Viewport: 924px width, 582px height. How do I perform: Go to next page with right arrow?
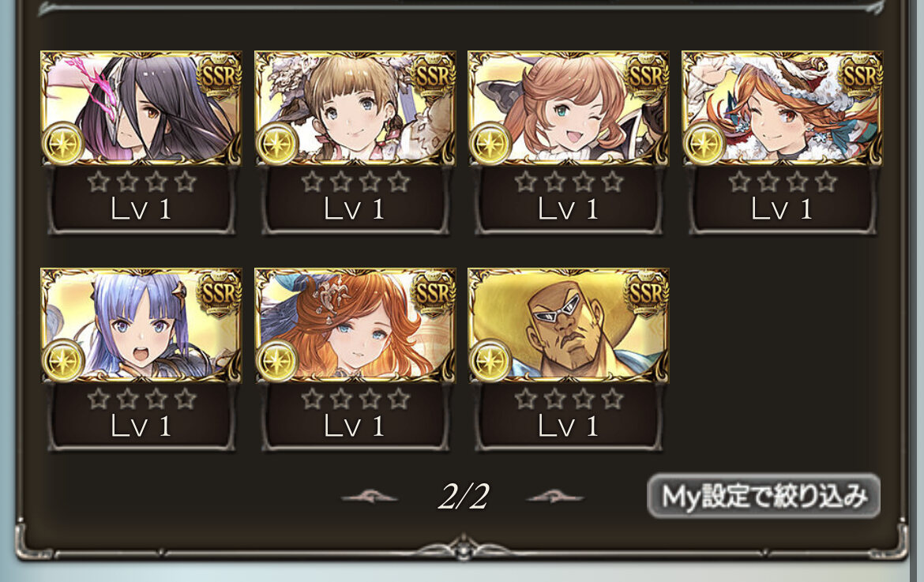coord(554,498)
